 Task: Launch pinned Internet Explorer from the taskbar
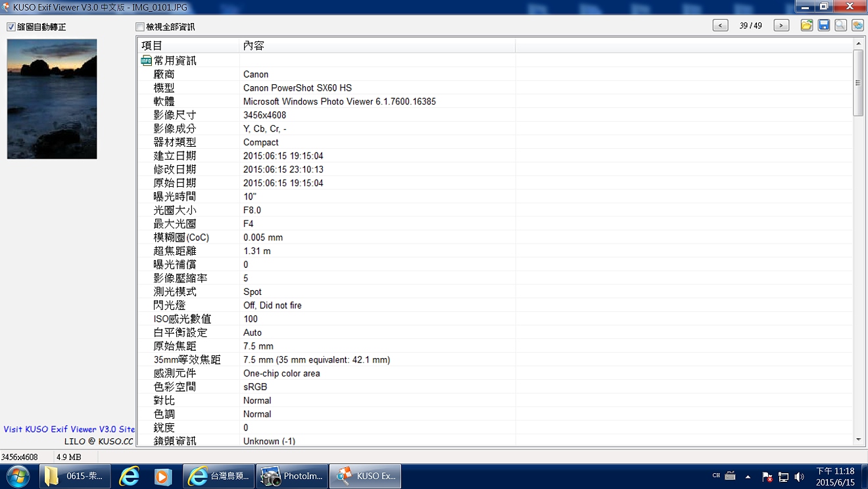(x=129, y=476)
